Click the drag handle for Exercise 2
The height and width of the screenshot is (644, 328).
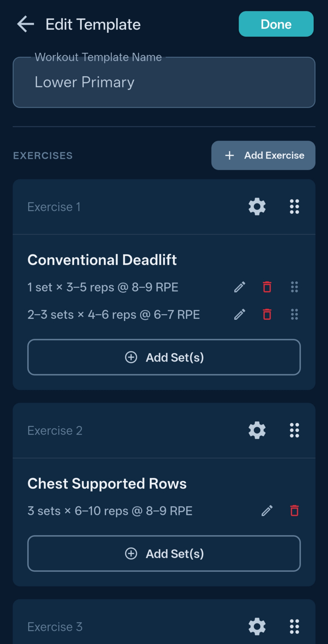(x=294, y=430)
